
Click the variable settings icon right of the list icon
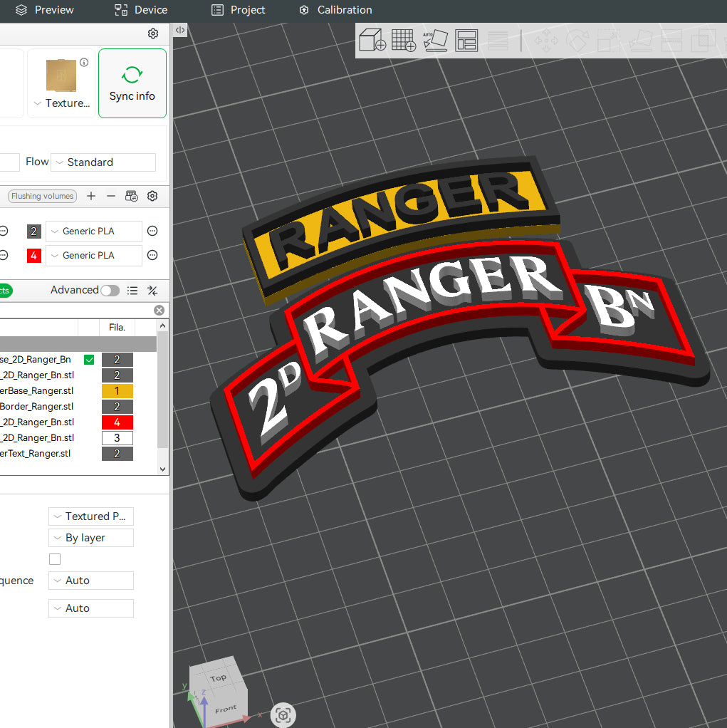click(152, 290)
